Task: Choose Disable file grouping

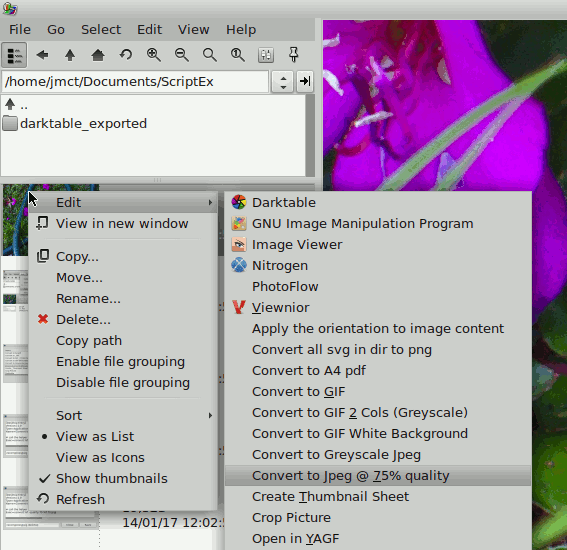Action: (x=123, y=382)
